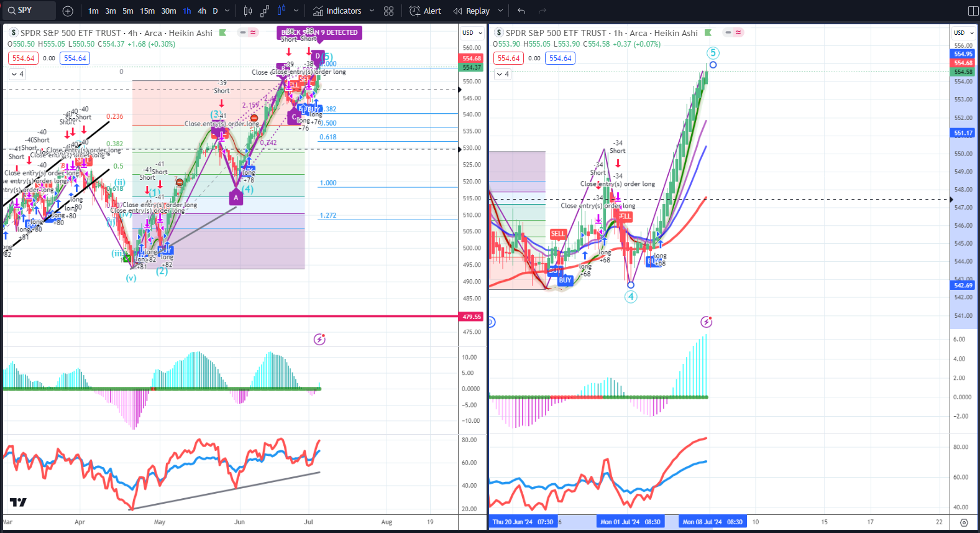Switch to the 15m timeframe
Viewport: 980px width, 533px height.
tap(147, 11)
